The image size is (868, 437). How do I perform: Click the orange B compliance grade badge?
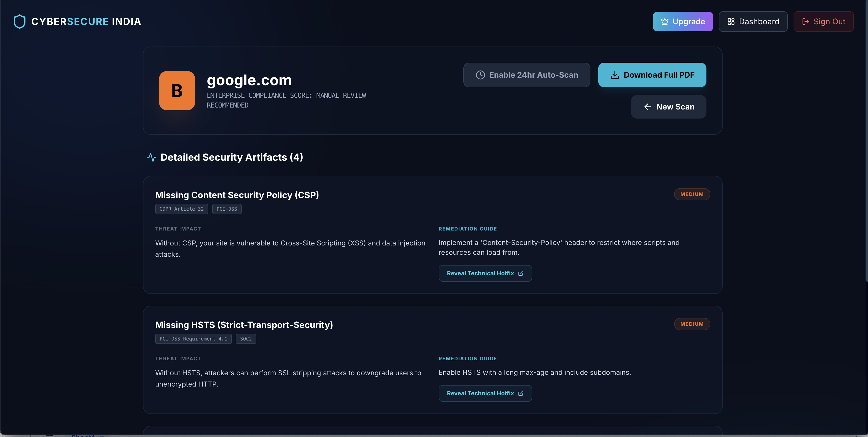(x=177, y=90)
